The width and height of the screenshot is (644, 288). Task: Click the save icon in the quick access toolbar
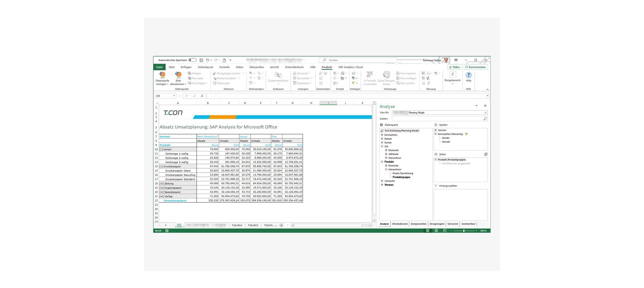point(201,60)
